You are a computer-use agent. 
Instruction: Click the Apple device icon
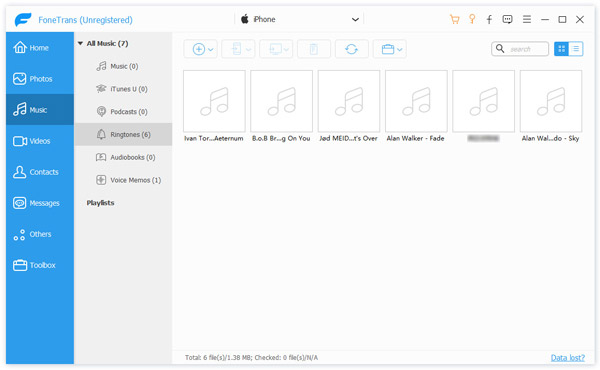245,19
